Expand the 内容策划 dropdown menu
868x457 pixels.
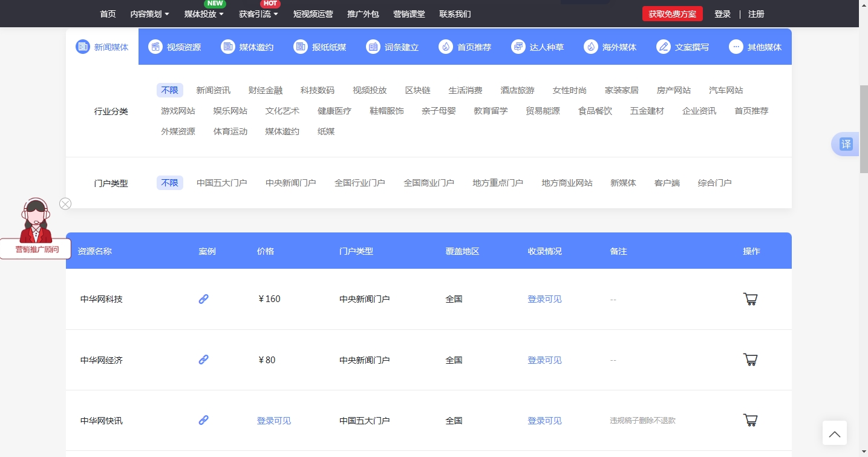coord(149,14)
